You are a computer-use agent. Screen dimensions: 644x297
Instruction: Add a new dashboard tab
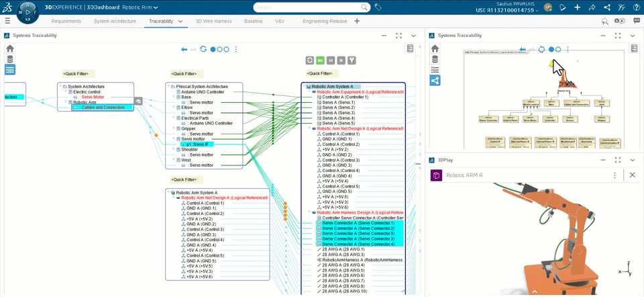[356, 22]
